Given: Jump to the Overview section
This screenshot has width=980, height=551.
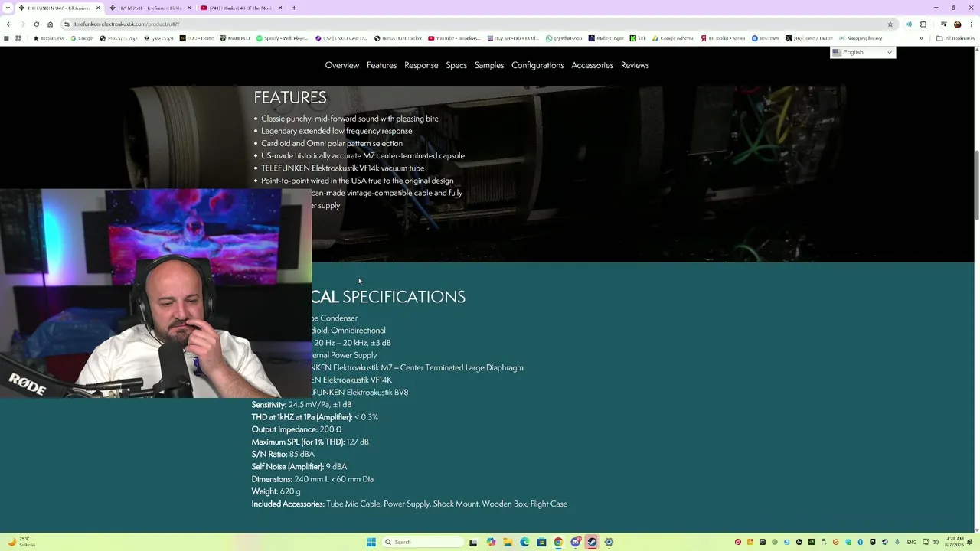Looking at the screenshot, I should tap(342, 65).
